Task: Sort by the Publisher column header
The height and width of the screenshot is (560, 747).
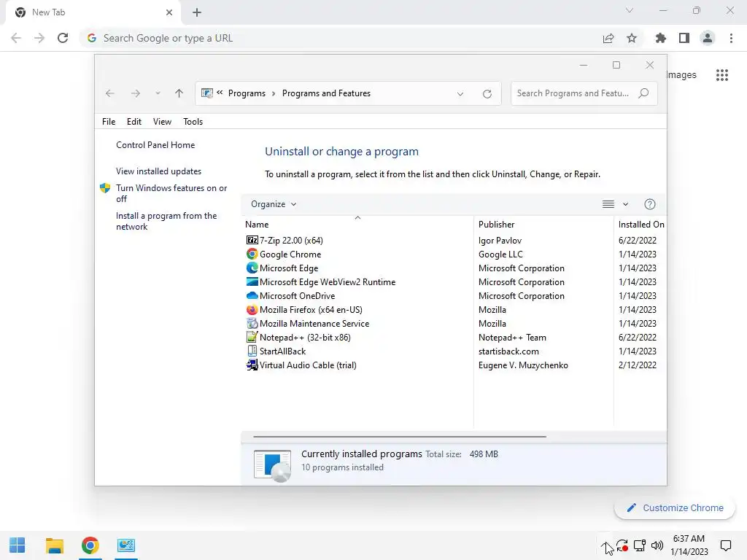Action: click(x=543, y=224)
